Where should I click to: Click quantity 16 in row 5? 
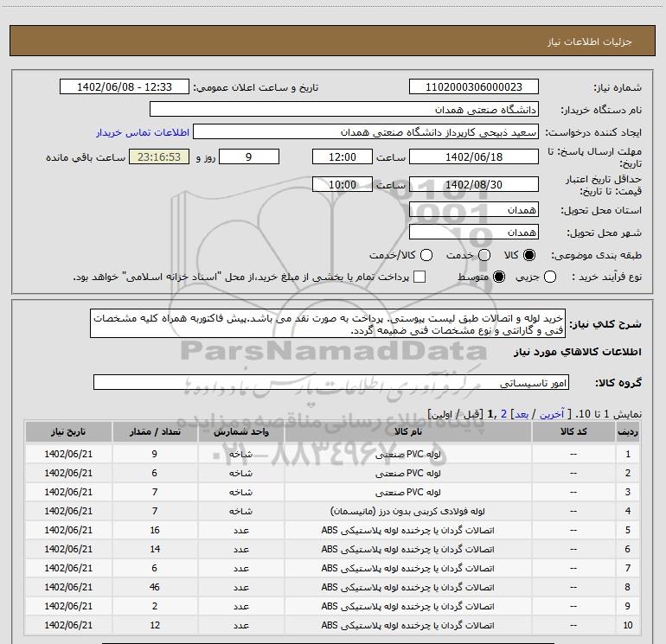tap(155, 530)
